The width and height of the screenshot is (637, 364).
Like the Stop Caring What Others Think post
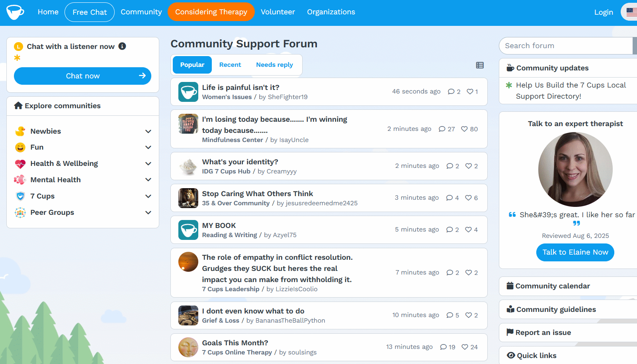click(469, 198)
